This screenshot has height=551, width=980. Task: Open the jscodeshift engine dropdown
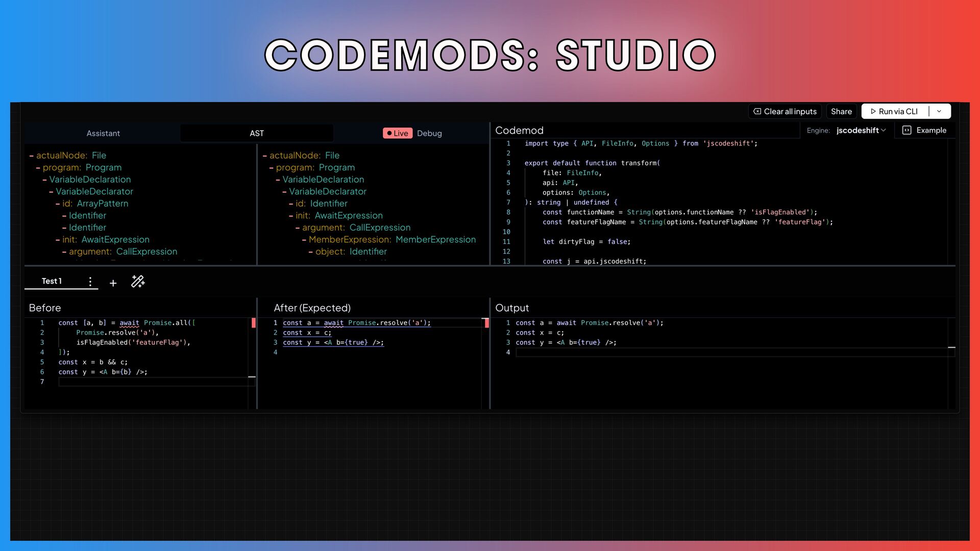861,130
